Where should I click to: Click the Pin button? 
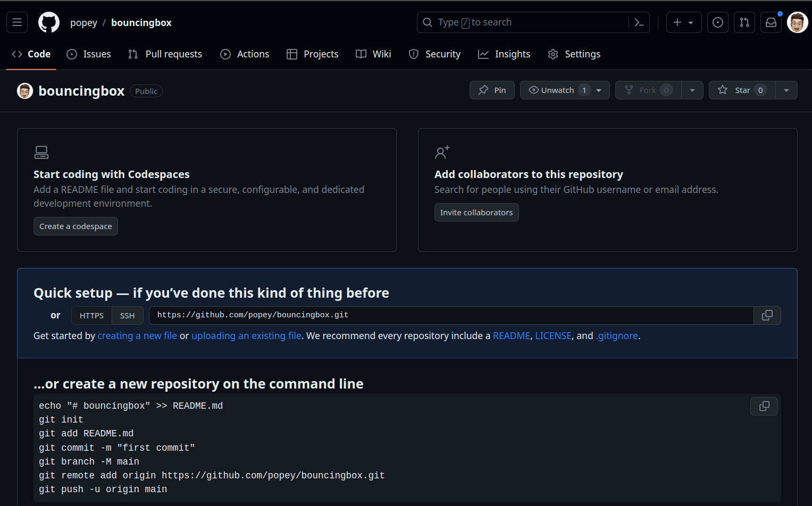tap(492, 90)
